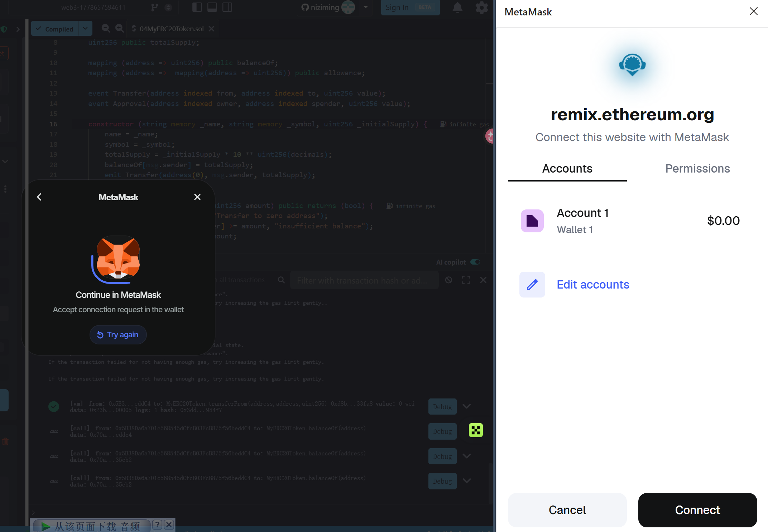Click the git branch icon in top bar
Viewport: 768px width, 532px height.
154,8
